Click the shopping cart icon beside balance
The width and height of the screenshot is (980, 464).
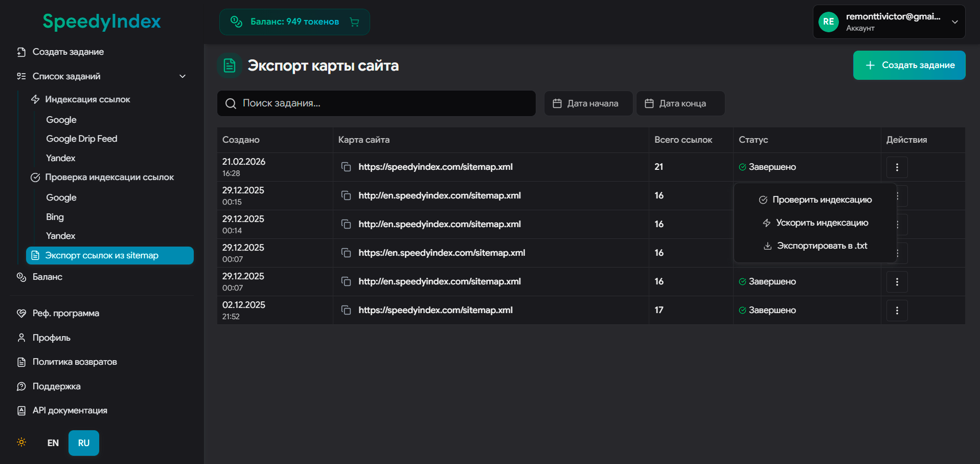click(354, 22)
